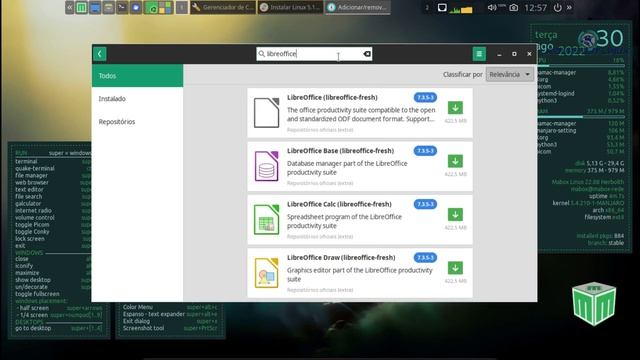Clear the libreoffice search field text

[x=367, y=54]
